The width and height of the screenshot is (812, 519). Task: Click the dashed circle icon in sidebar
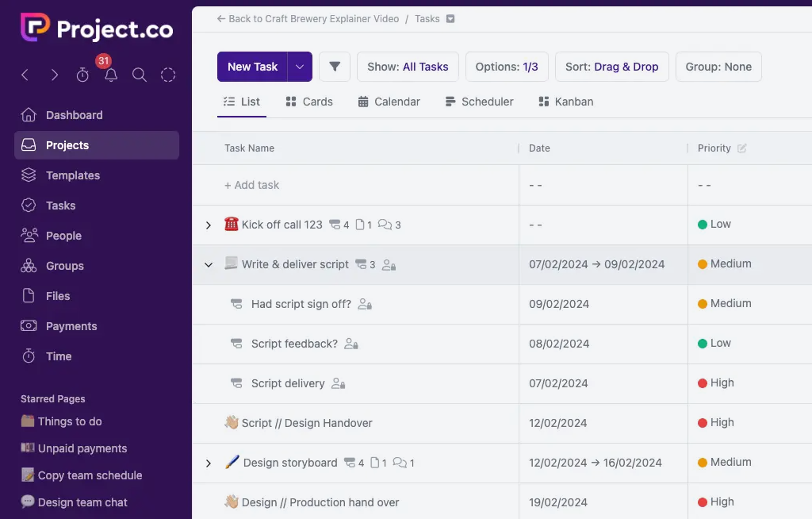[168, 75]
